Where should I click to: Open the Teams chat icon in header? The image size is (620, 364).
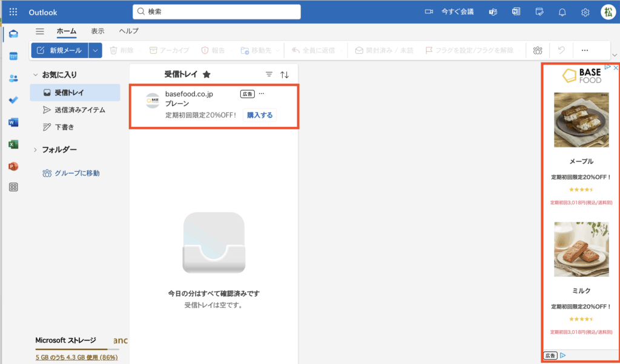tap(493, 12)
